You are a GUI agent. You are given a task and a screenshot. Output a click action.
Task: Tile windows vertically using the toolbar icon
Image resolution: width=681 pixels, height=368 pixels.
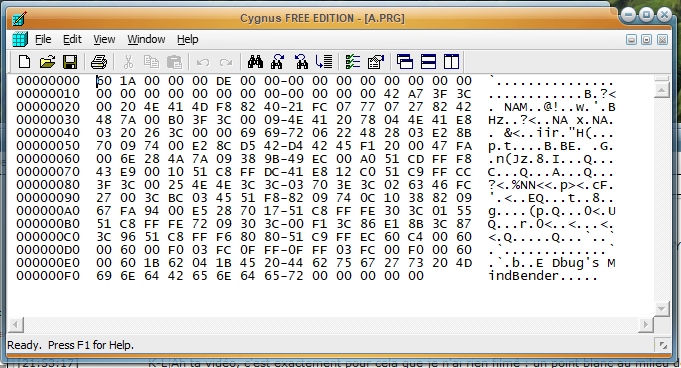pos(451,62)
